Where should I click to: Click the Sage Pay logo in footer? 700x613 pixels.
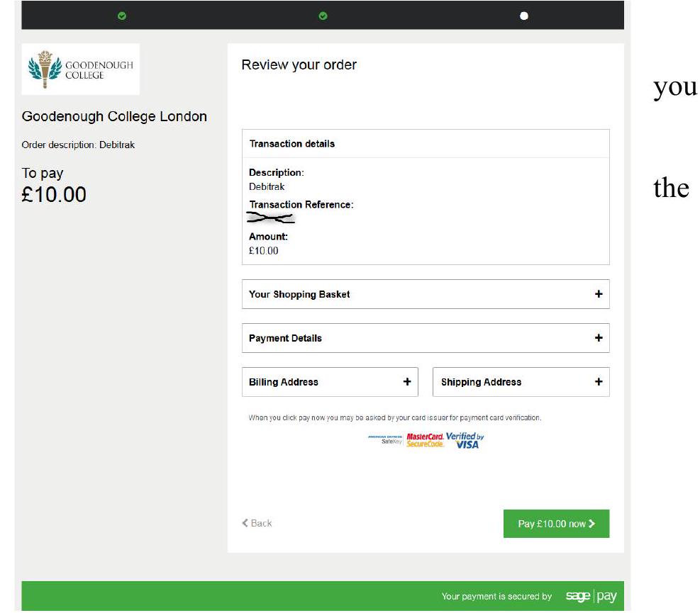(x=591, y=596)
